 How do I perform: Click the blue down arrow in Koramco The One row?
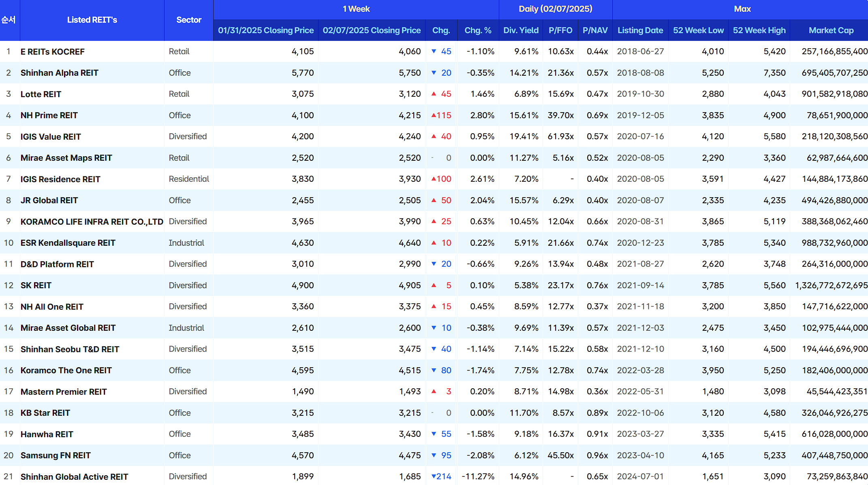click(434, 370)
